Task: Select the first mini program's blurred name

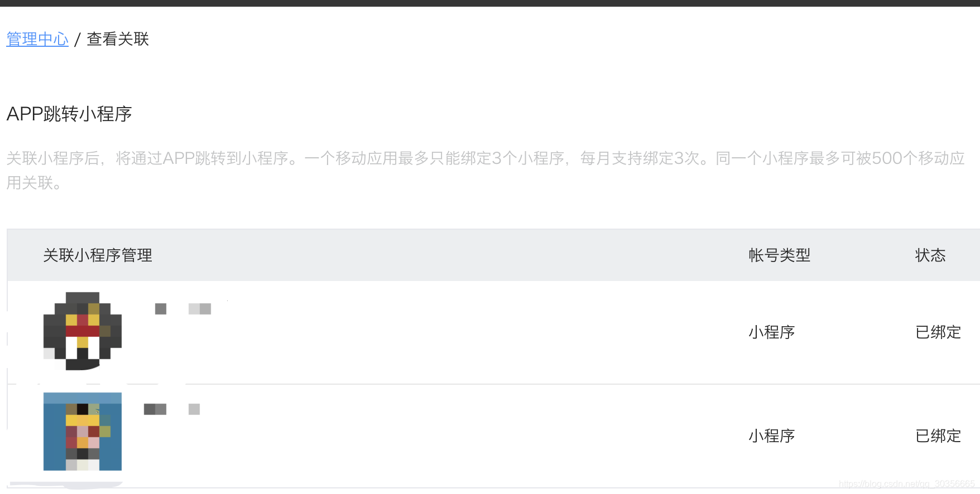Action: tap(183, 309)
